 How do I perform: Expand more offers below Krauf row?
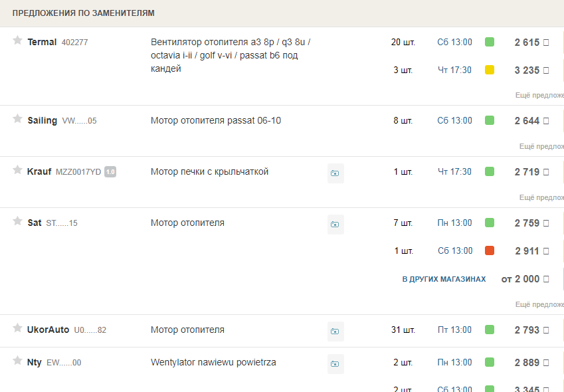(x=540, y=197)
